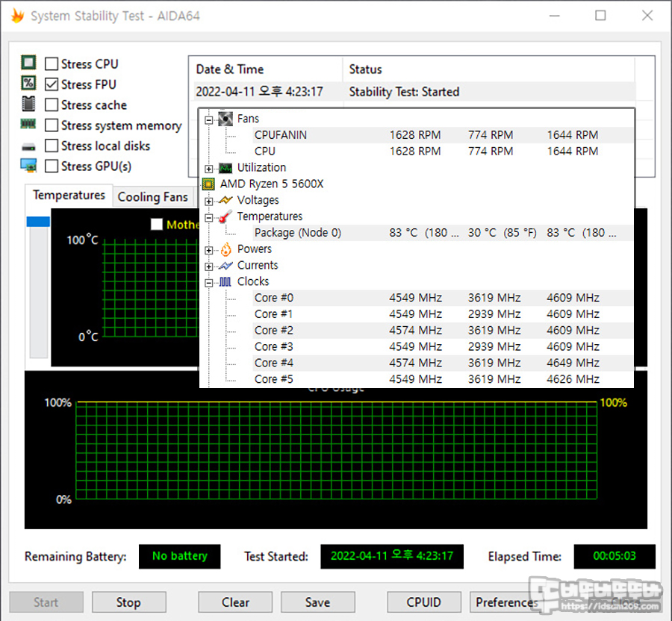
Task: Enable the Stress cache checkbox
Action: click(x=52, y=104)
